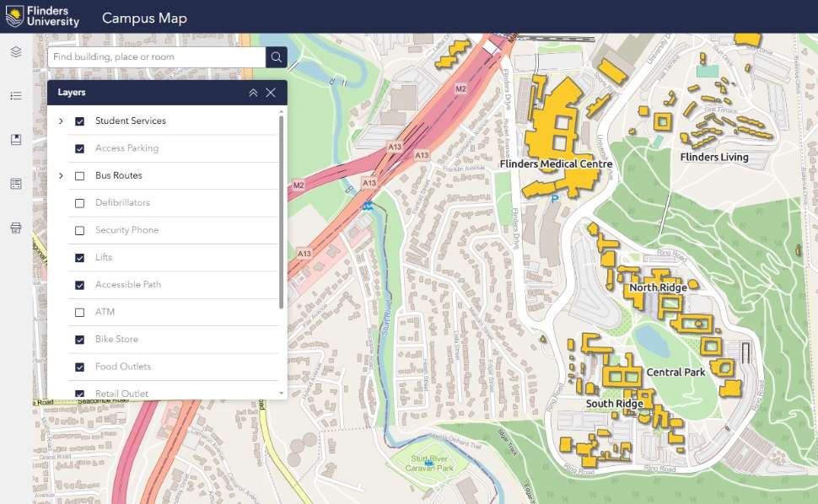Click the Security Phone layer name
The height and width of the screenshot is (504, 818).
126,230
